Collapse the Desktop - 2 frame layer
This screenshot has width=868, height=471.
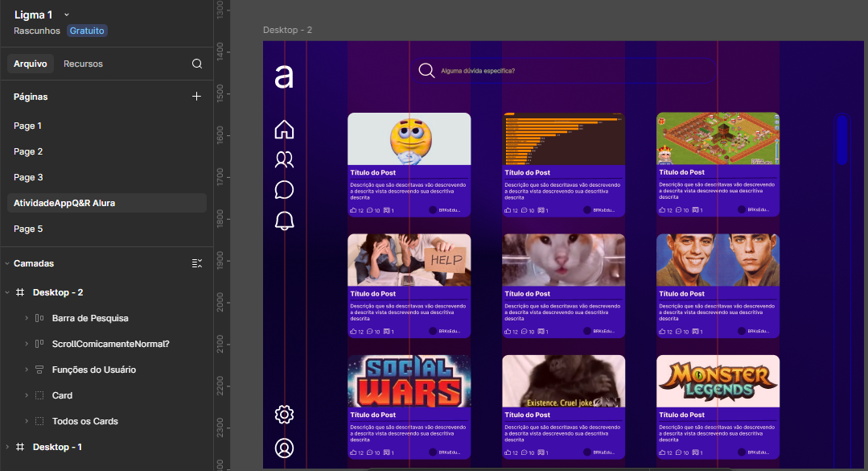[7, 292]
